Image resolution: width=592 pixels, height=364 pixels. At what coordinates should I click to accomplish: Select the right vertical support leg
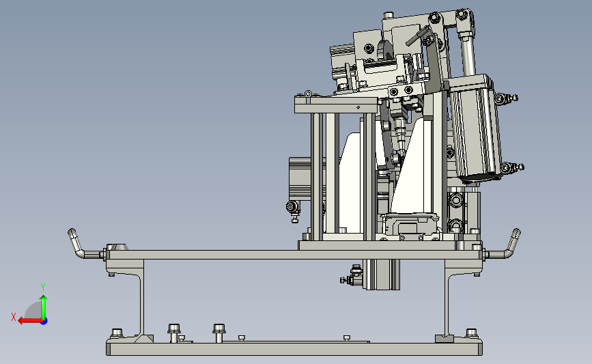coord(448,302)
